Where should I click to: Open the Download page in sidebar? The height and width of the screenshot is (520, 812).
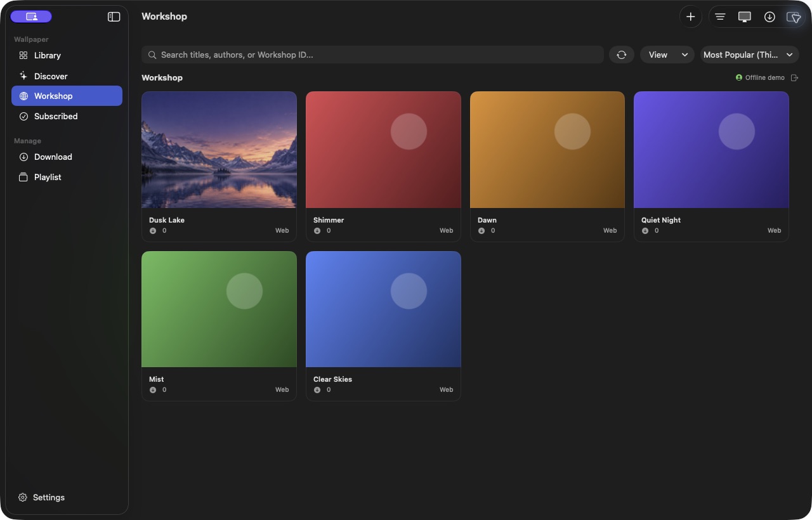[x=67, y=157]
